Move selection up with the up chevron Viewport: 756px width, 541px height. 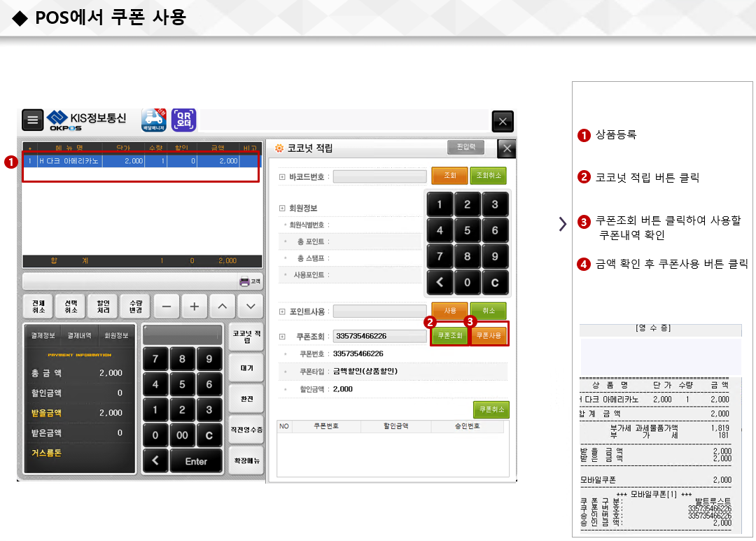click(x=222, y=307)
